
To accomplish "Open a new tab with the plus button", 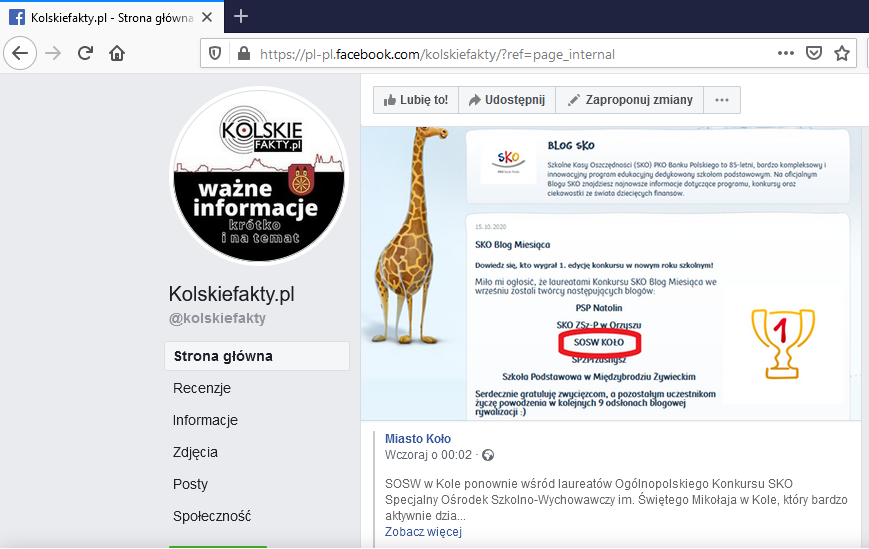I will pos(241,16).
